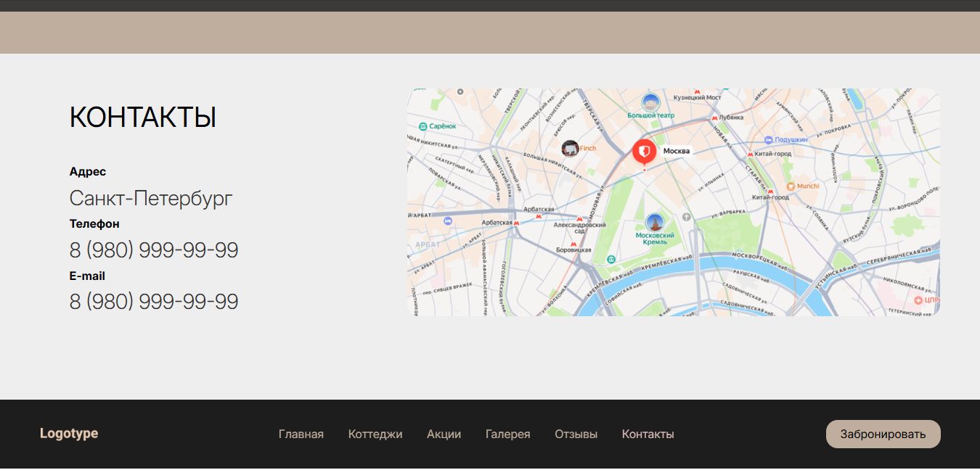Select Контакты in footer navigation
This screenshot has height=470, width=980.
648,434
